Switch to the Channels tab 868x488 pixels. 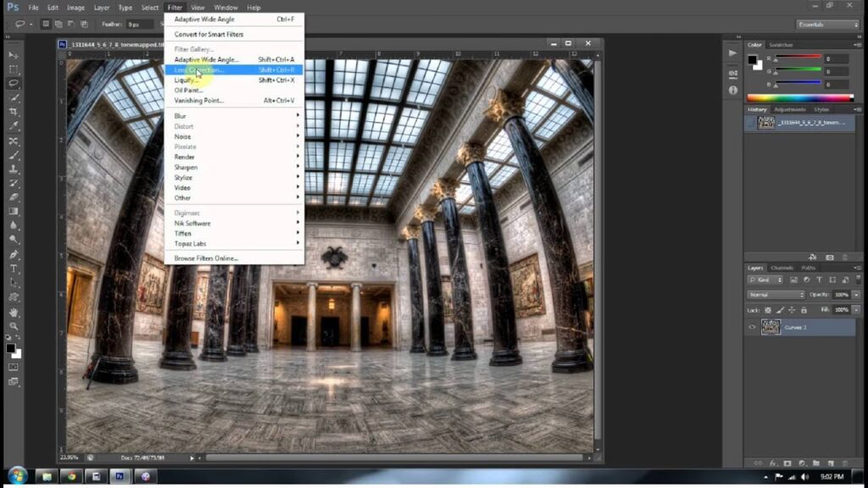pos(782,268)
